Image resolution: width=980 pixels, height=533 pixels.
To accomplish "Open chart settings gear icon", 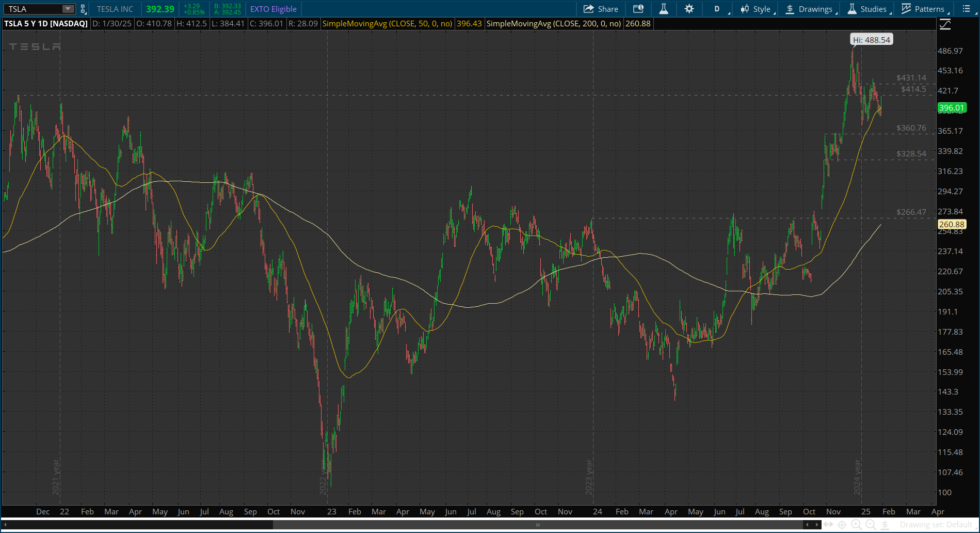I will tap(689, 9).
